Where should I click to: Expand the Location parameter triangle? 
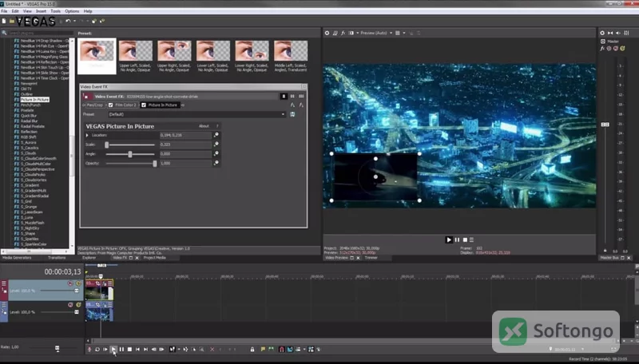point(87,135)
